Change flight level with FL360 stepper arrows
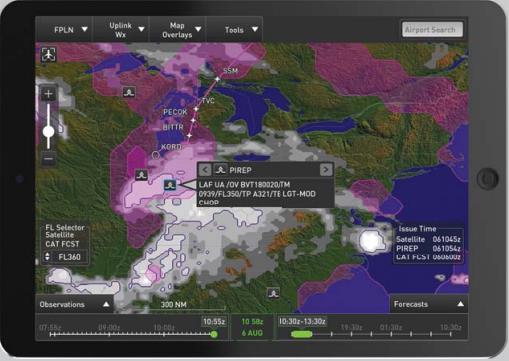 (x=47, y=257)
